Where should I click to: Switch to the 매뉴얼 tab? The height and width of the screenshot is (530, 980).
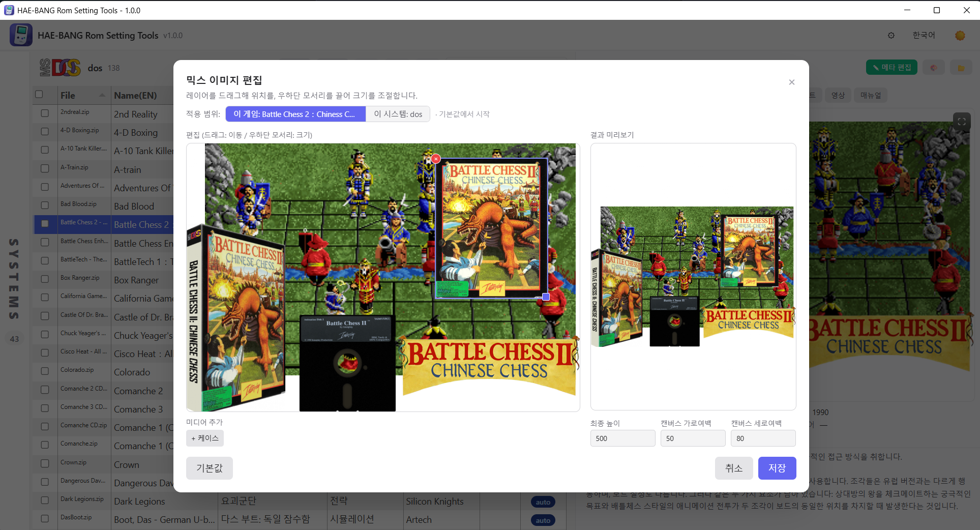coord(871,95)
